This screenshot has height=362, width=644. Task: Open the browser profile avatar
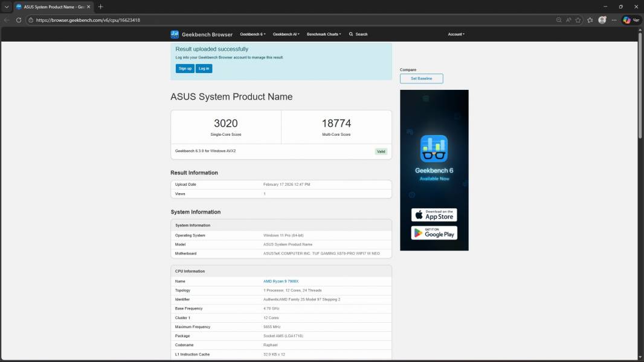pos(602,20)
